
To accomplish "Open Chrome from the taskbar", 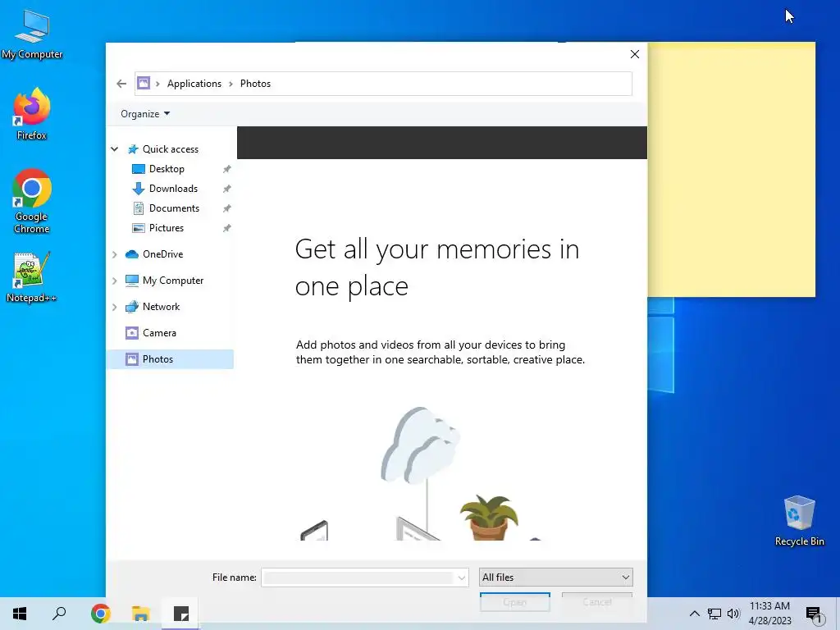I will pos(101,614).
